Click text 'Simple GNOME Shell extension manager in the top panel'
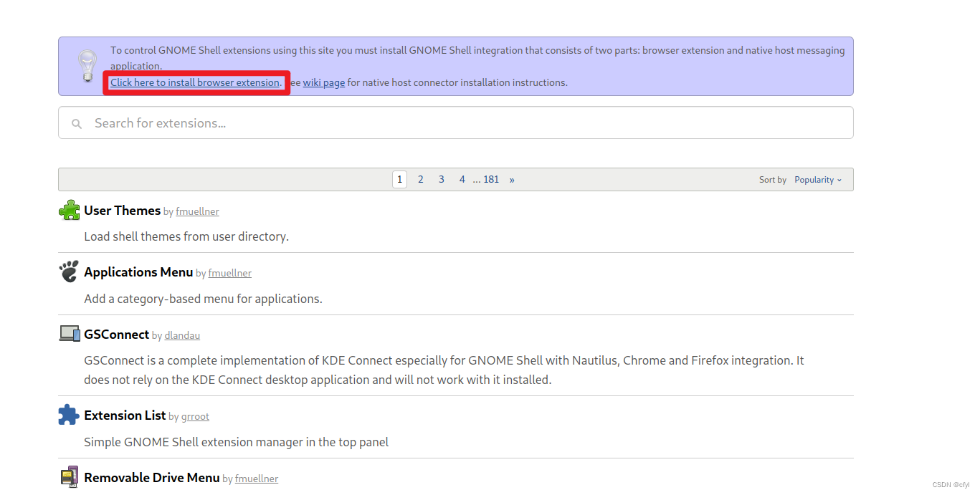The image size is (980, 495). coord(236,442)
